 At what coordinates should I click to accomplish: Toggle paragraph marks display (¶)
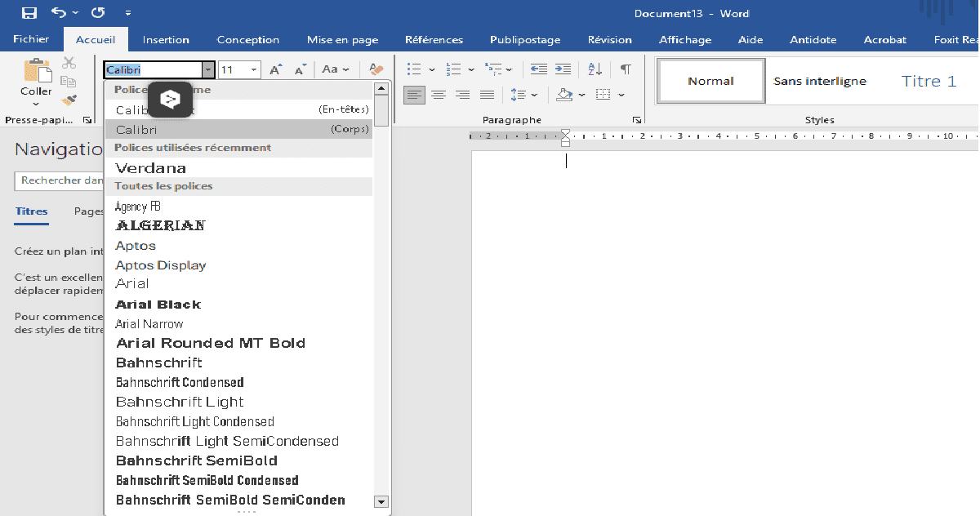coord(626,69)
